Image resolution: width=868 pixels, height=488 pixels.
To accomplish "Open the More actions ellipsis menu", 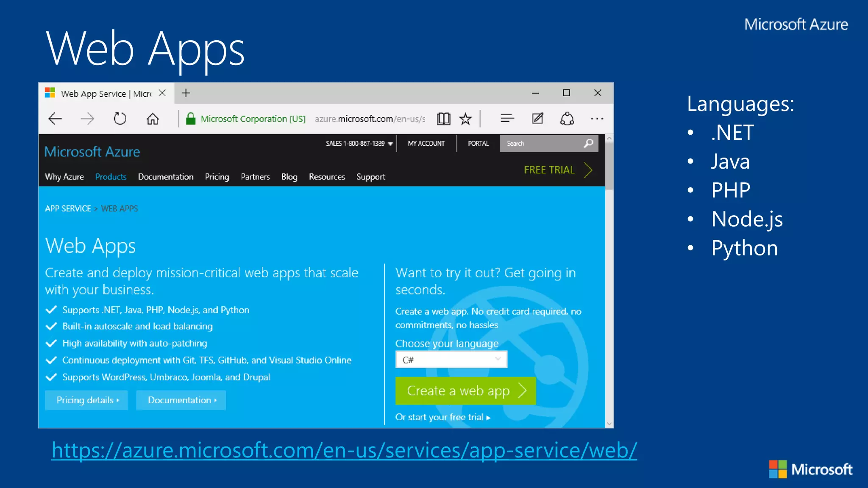I will click(597, 119).
